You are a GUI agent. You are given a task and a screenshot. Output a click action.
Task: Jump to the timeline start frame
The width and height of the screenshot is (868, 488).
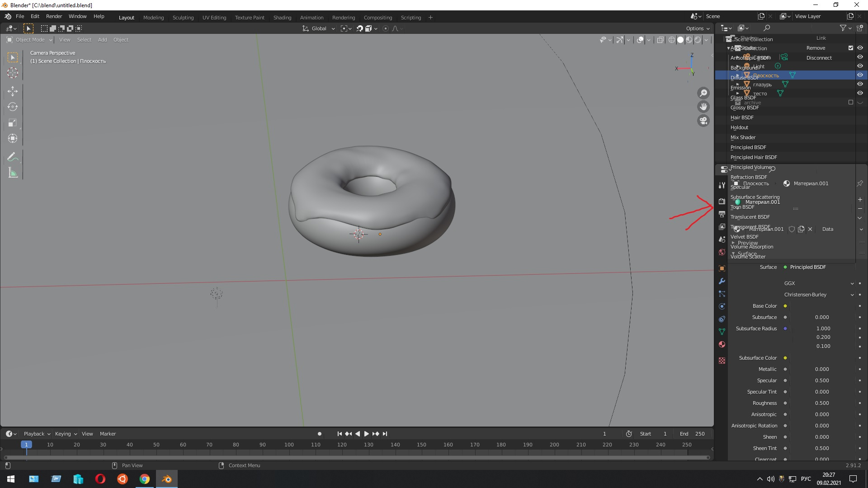(340, 434)
